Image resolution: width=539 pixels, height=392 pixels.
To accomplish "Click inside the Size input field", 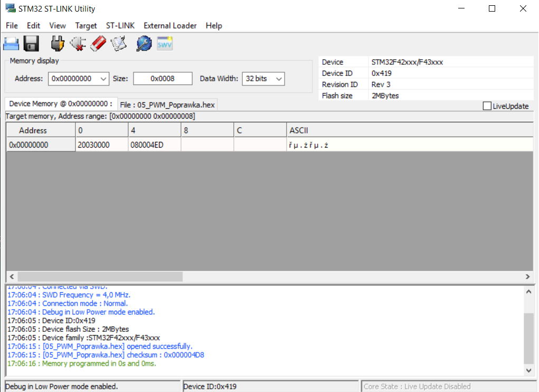I will click(x=162, y=78).
